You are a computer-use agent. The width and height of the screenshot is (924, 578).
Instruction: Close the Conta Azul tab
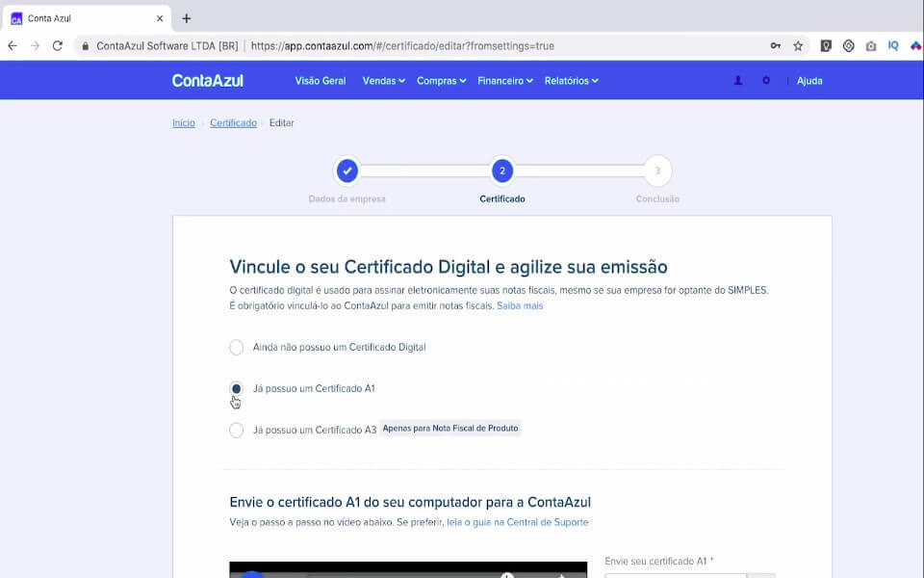[160, 18]
